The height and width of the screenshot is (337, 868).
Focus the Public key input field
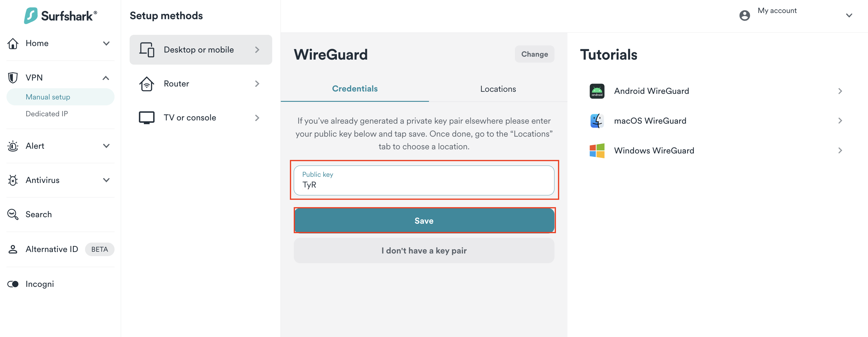coord(424,184)
